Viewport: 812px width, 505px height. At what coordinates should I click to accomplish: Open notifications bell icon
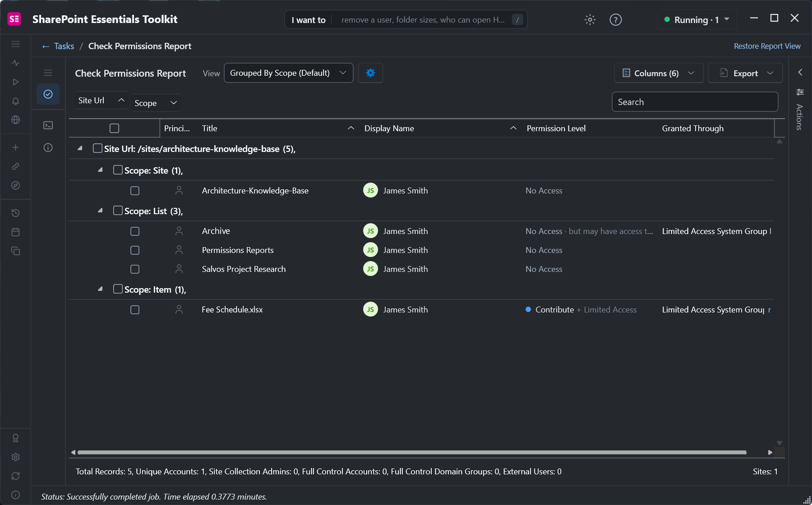pyautogui.click(x=15, y=101)
